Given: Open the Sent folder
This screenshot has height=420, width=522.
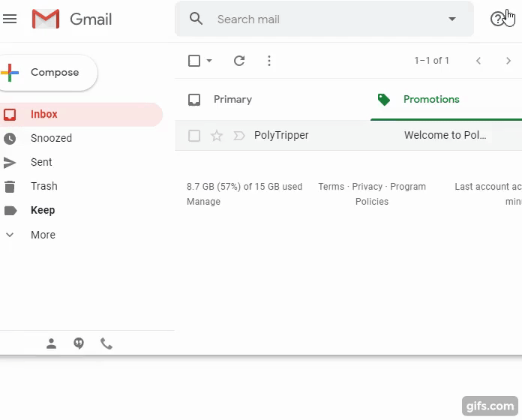Looking at the screenshot, I should pos(41,162).
